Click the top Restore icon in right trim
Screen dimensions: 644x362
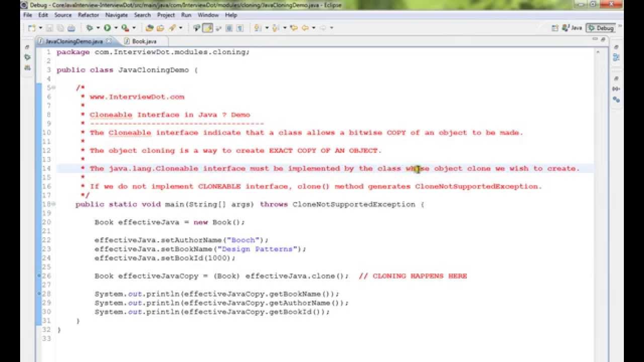coord(616,47)
